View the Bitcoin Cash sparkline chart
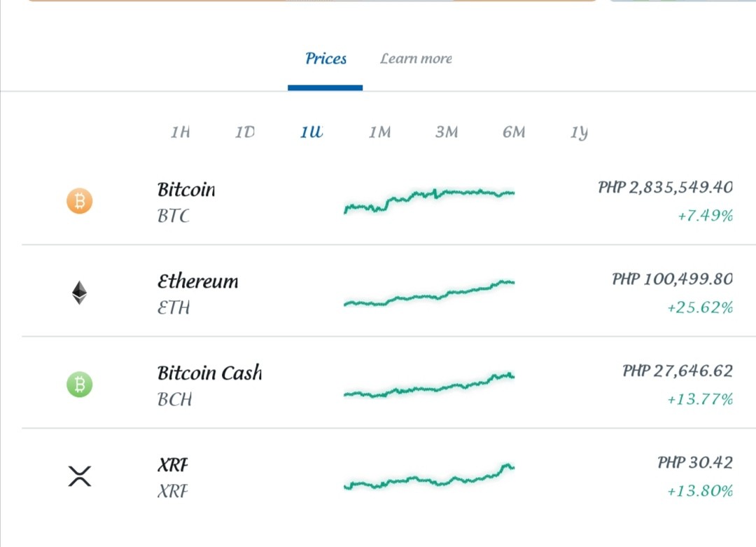Image resolution: width=756 pixels, height=547 pixels. click(x=429, y=385)
